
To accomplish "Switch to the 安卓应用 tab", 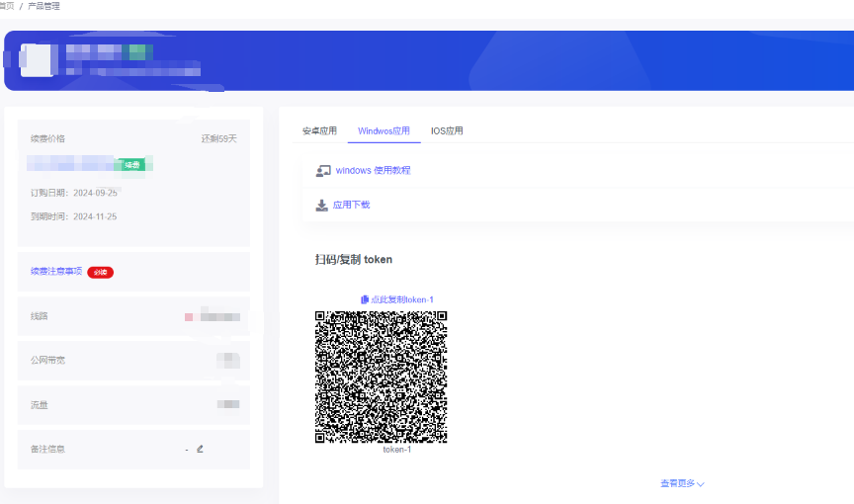I will tap(319, 130).
